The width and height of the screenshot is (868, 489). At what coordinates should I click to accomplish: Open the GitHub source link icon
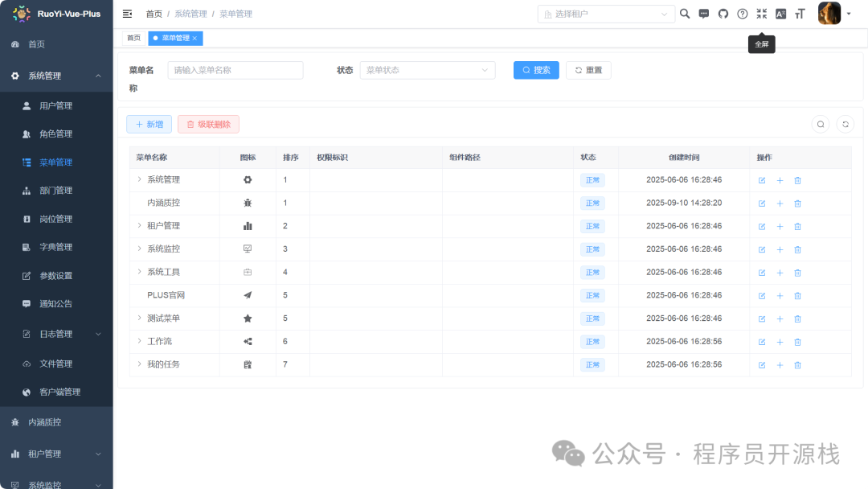pos(723,14)
